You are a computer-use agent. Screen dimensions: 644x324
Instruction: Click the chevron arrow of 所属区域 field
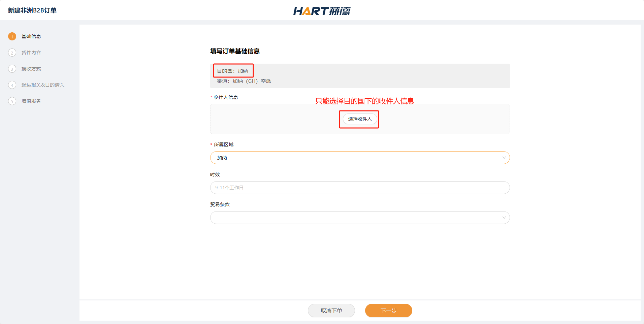coord(504,158)
